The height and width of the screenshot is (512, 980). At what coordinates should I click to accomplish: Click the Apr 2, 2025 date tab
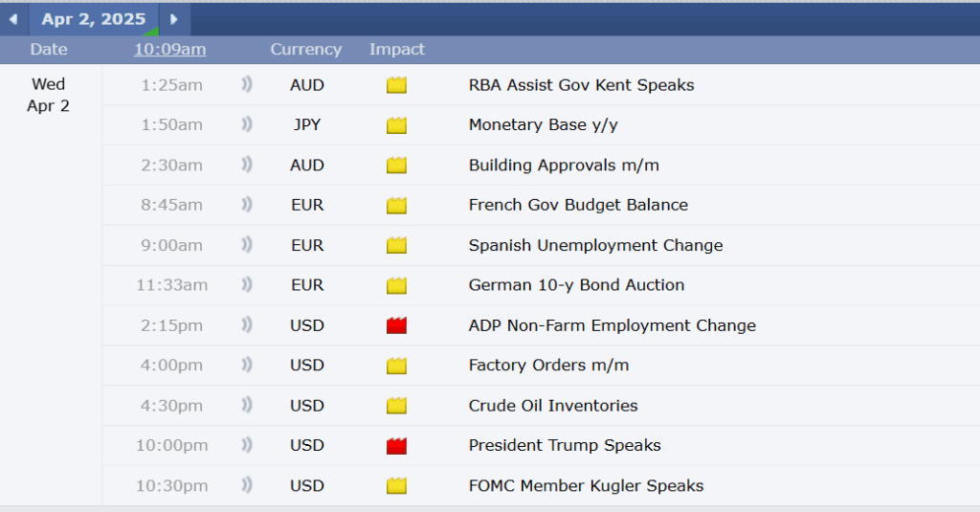pyautogui.click(x=94, y=19)
